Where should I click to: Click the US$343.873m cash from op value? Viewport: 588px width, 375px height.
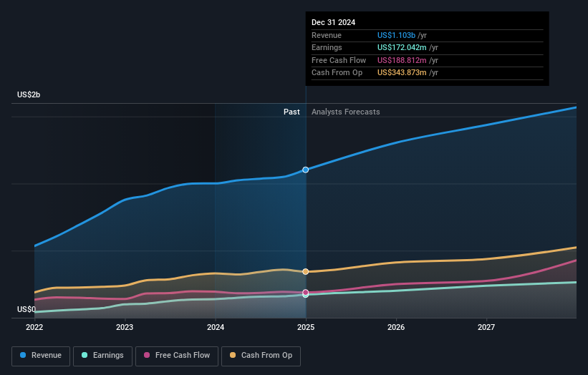click(402, 73)
